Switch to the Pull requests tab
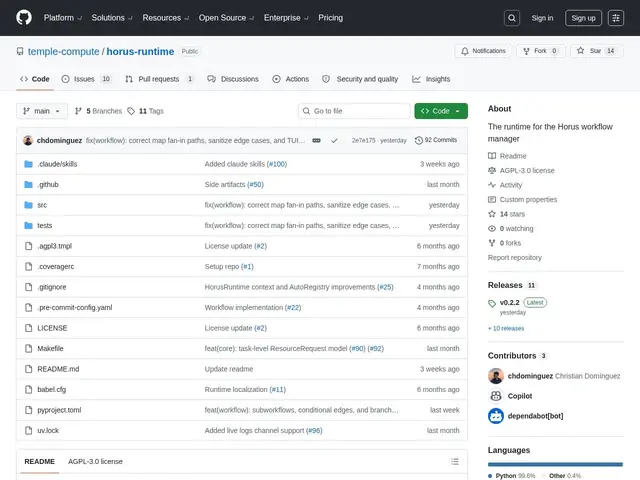Screen dimensions: 640x480 pyautogui.click(x=159, y=79)
